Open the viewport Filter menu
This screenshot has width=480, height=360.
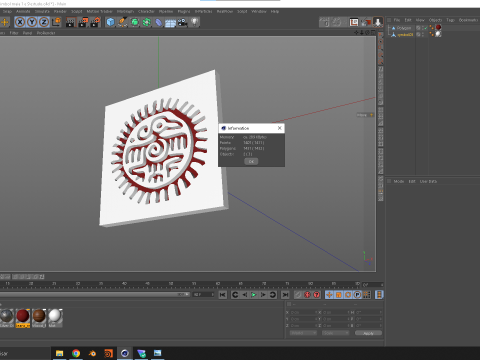pyautogui.click(x=14, y=33)
